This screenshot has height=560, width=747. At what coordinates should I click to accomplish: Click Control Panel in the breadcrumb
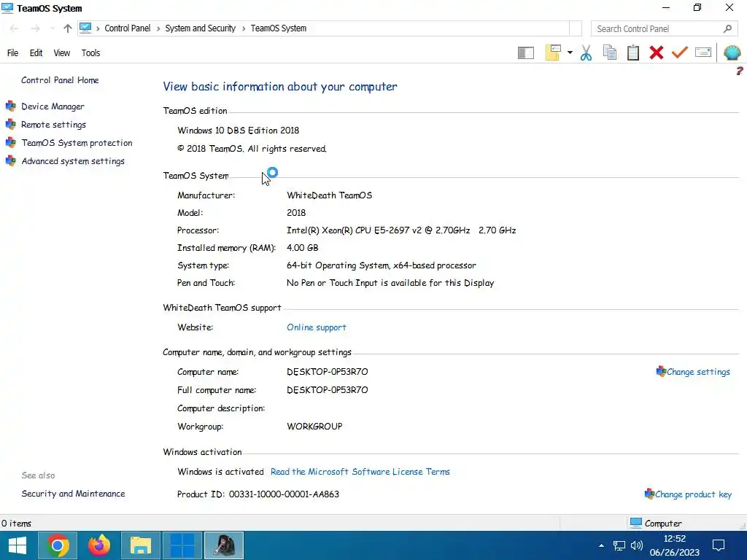(127, 28)
